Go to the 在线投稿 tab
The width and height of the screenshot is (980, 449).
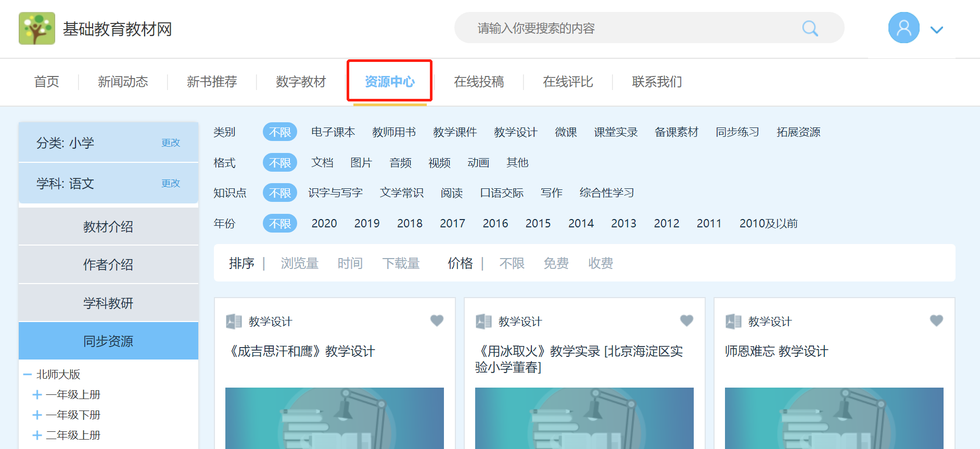coord(479,82)
